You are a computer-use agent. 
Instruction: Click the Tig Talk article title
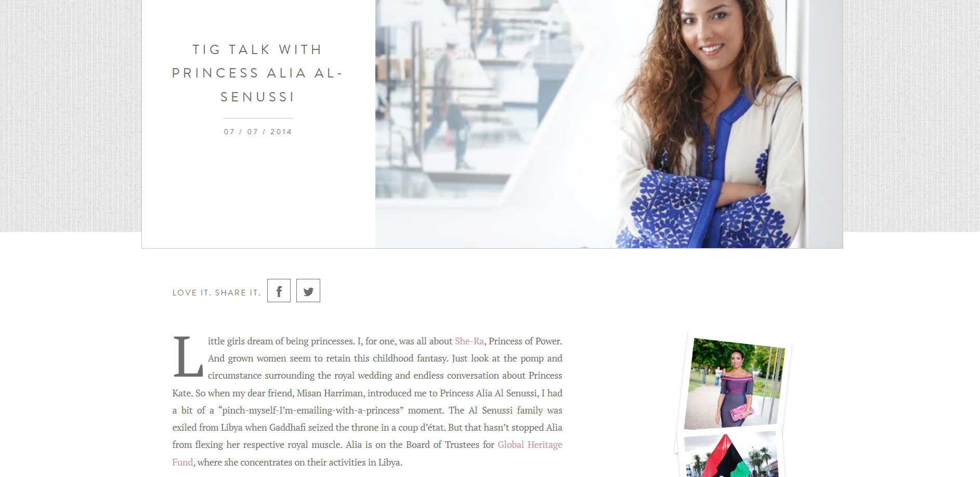(257, 73)
